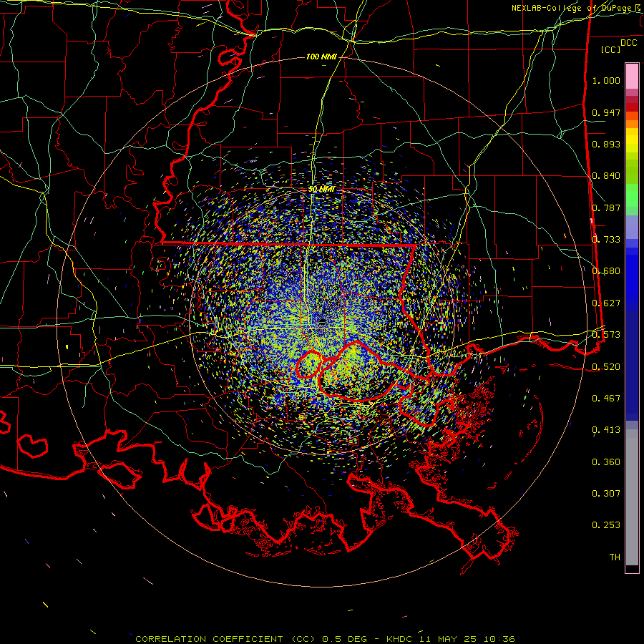Click the 0.627 value on the scale
This screenshot has height=644, width=644.
tap(606, 303)
